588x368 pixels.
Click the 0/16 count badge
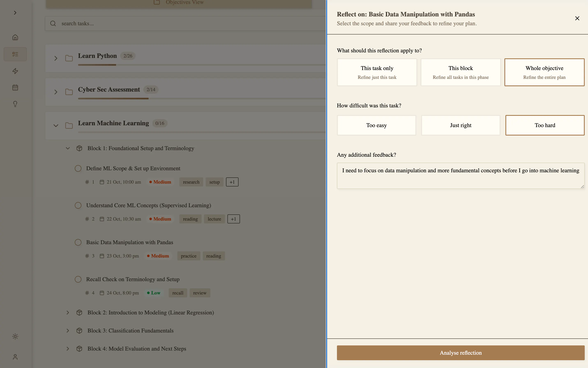click(160, 123)
